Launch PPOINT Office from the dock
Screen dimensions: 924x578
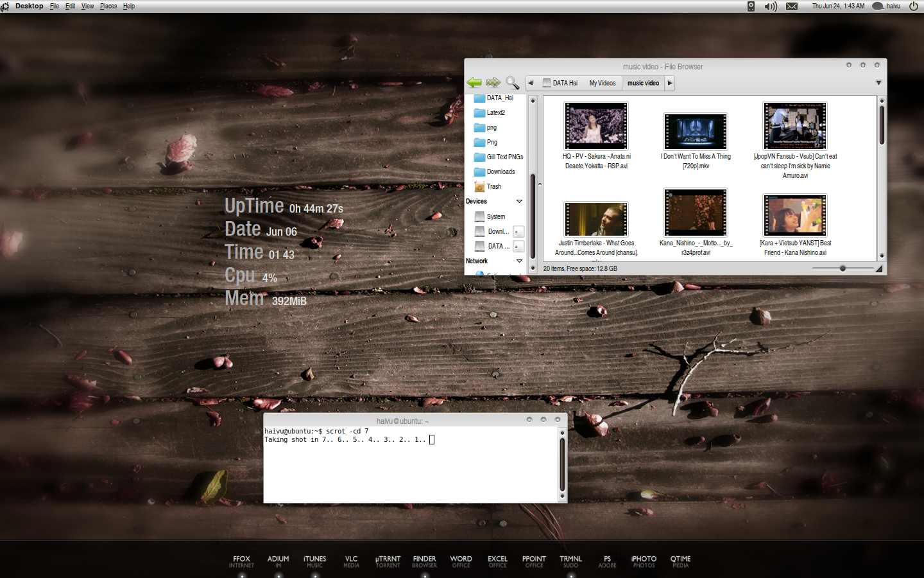pos(534,562)
